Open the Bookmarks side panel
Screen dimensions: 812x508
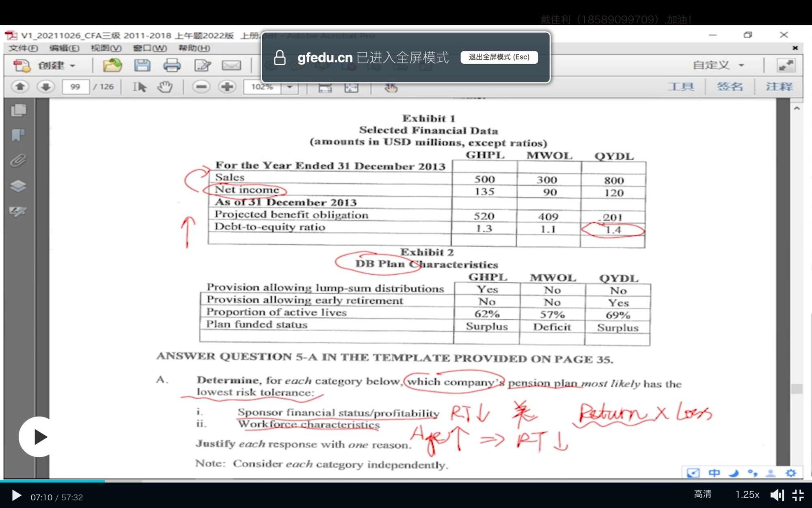18,135
